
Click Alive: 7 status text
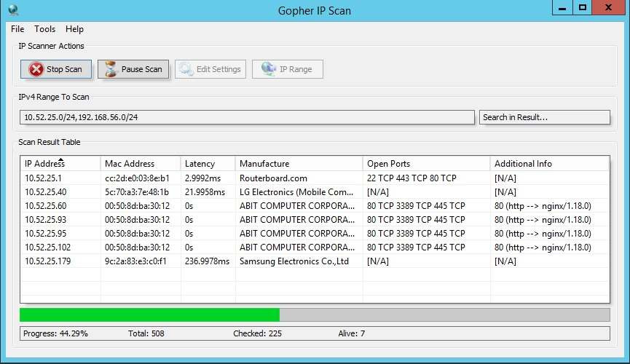[352, 333]
